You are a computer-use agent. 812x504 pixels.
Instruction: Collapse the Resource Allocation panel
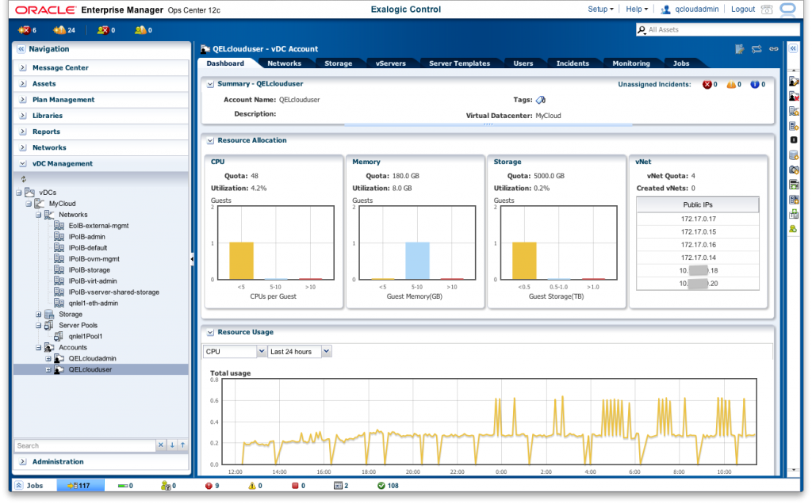(x=210, y=141)
